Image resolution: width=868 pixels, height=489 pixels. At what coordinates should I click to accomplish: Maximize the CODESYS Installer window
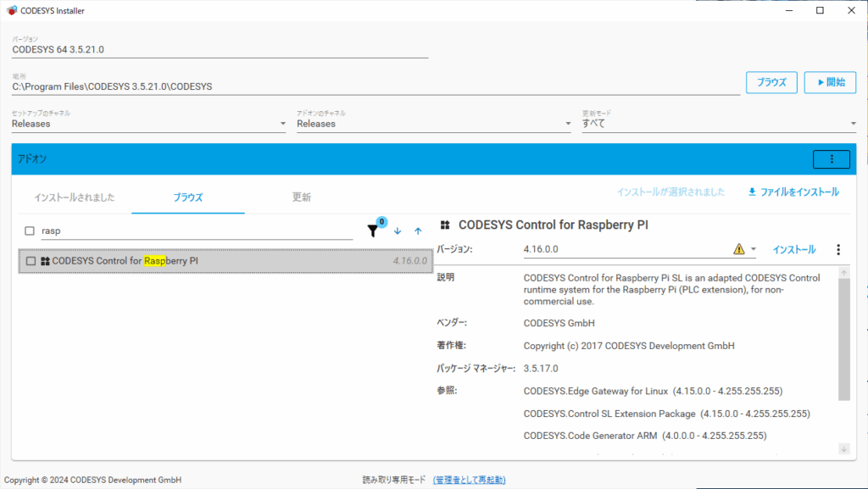tap(821, 10)
